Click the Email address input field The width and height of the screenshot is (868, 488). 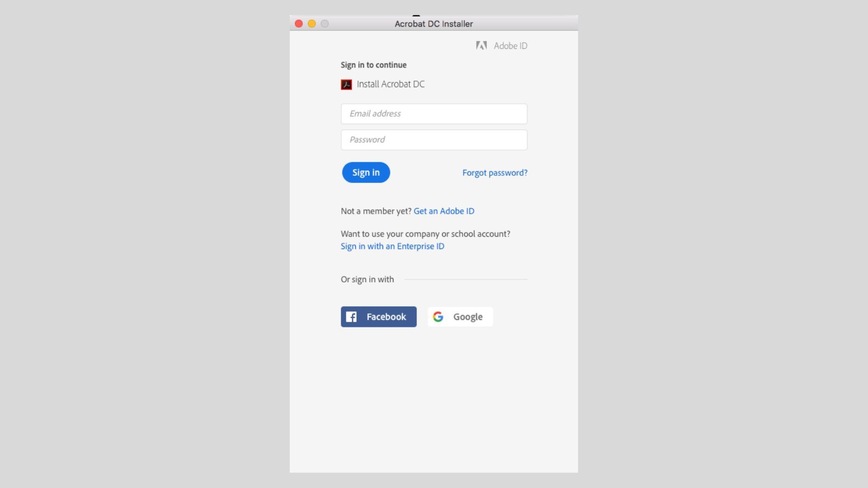point(434,113)
